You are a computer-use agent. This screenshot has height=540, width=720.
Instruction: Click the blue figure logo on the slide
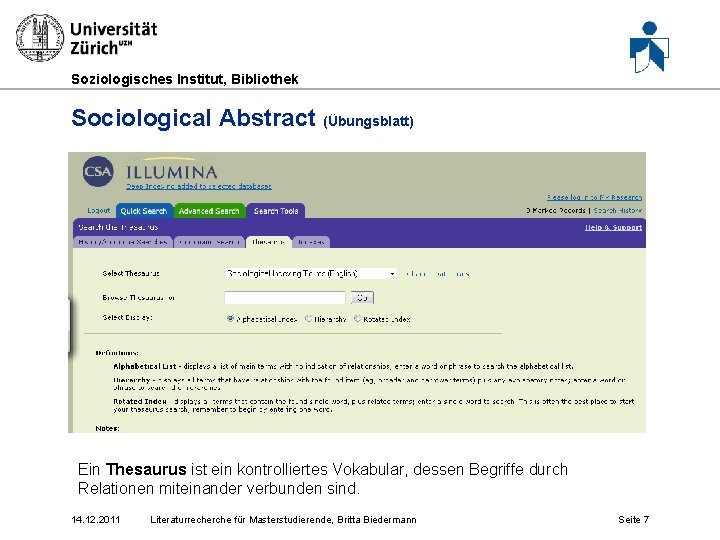point(649,46)
